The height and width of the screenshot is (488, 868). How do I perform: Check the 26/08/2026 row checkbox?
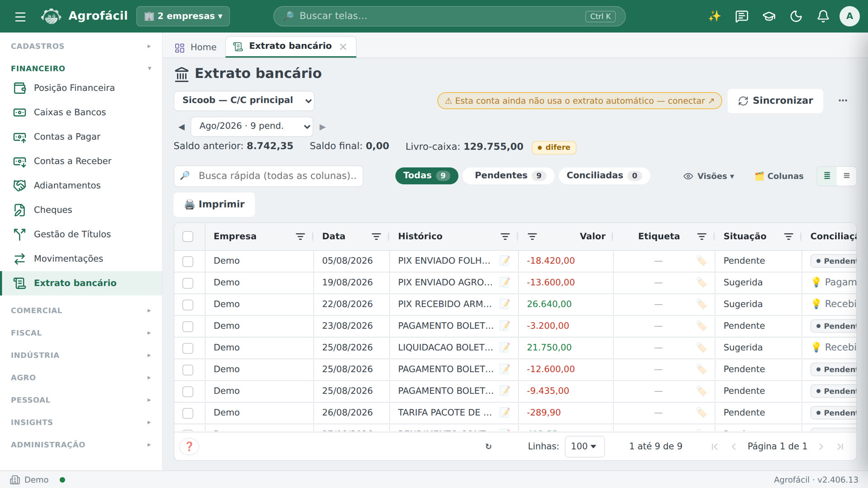[x=188, y=413]
